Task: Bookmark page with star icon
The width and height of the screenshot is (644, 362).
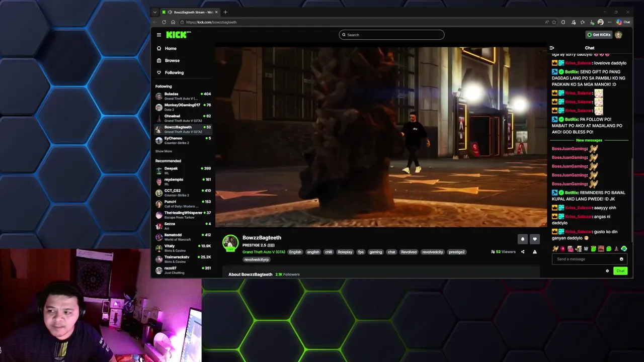Action: point(554,22)
